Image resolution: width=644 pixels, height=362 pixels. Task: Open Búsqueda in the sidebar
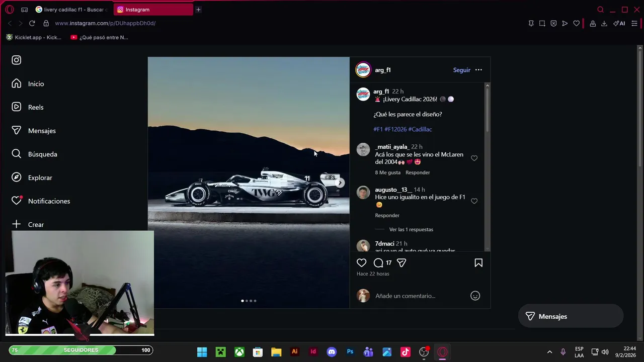[34, 154]
